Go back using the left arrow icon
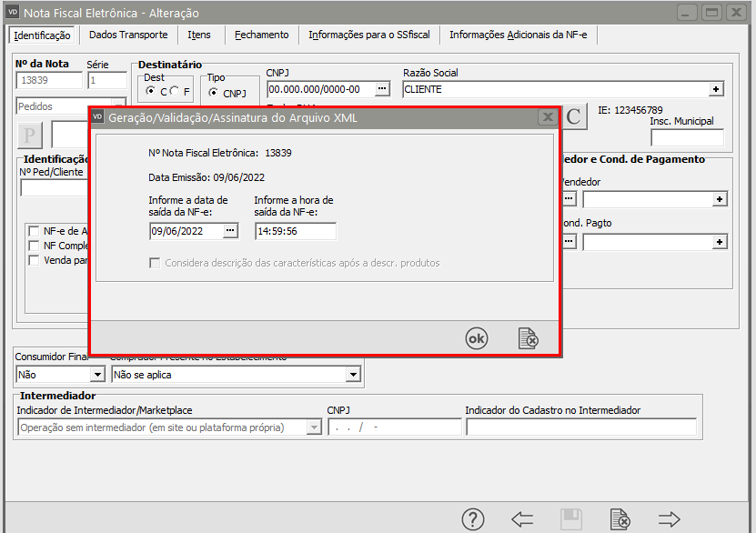Image resolution: width=756 pixels, height=533 pixels. pos(522,519)
